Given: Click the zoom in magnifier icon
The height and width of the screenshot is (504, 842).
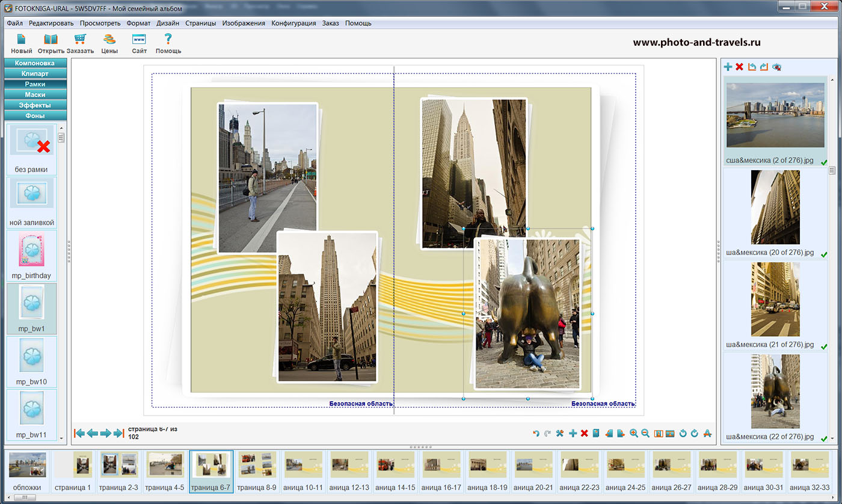Looking at the screenshot, I should pyautogui.click(x=634, y=434).
